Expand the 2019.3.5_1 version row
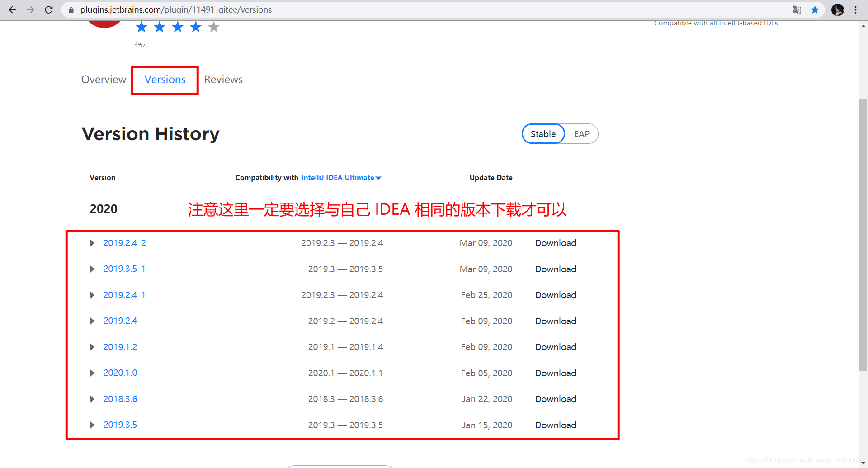The width and height of the screenshot is (868, 468). [92, 269]
